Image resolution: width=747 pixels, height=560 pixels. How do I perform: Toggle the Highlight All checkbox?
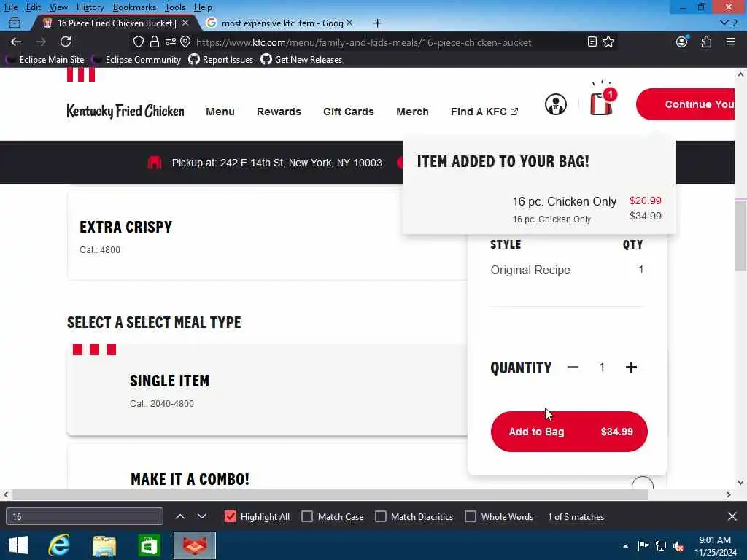231,517
